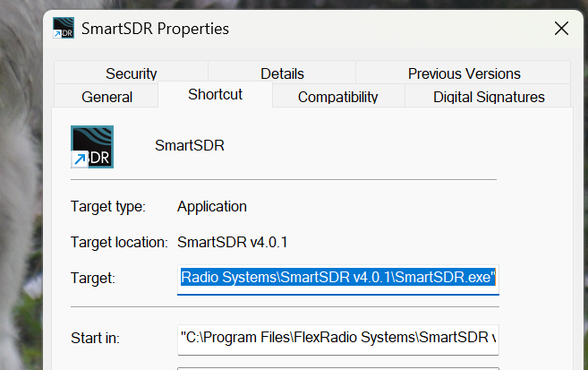588x370 pixels.
Task: Click the 'Start in:' label
Action: pos(95,338)
